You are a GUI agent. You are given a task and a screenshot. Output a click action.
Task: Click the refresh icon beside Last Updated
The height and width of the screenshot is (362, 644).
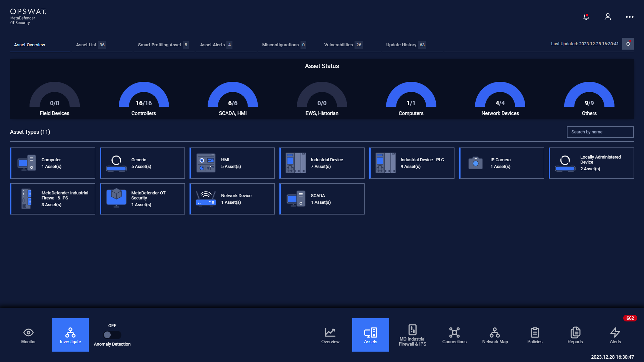coord(628,44)
